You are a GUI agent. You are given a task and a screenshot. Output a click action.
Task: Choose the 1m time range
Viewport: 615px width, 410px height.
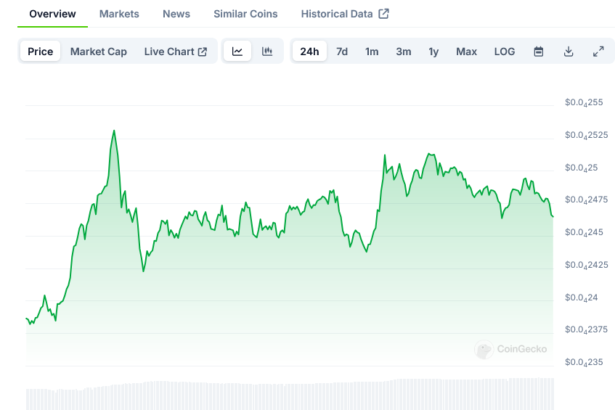371,51
